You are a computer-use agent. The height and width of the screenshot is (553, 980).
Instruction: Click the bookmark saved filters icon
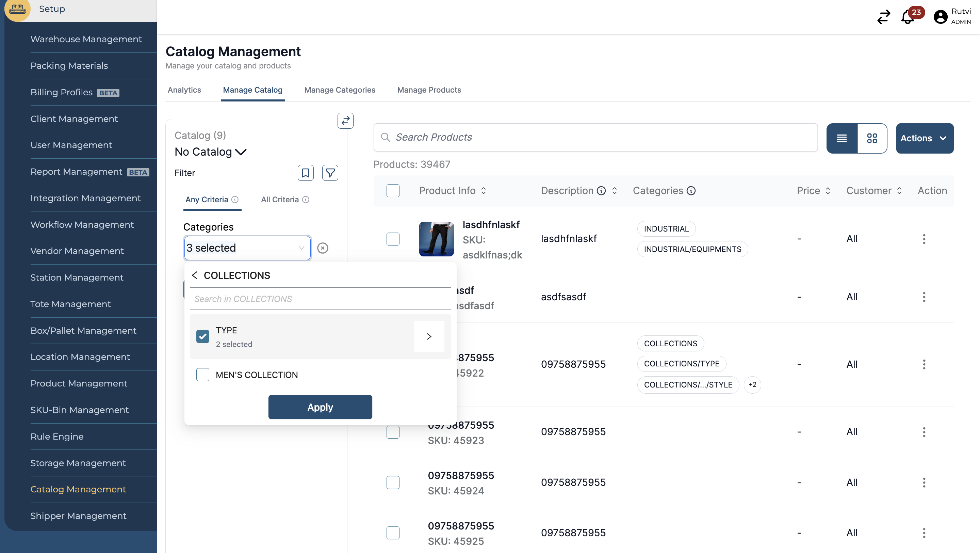[306, 173]
